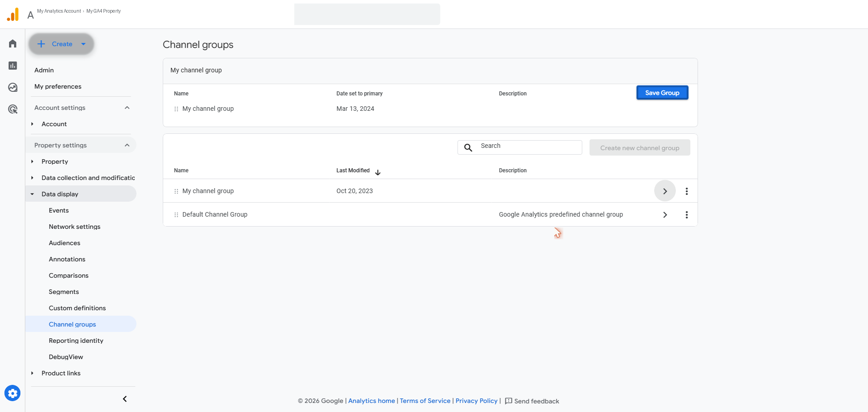
Task: Click the search magnifier icon
Action: [468, 147]
